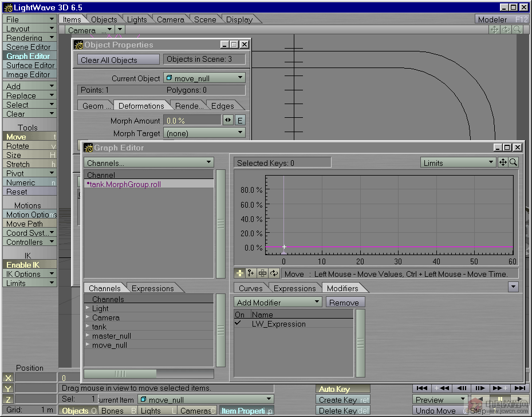This screenshot has height=417, width=532.
Task: Open the Curves tab in Graph Editor
Action: click(250, 288)
